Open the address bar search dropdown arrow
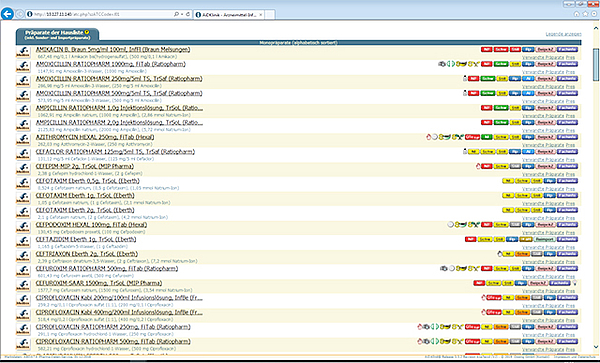 [x=182, y=14]
